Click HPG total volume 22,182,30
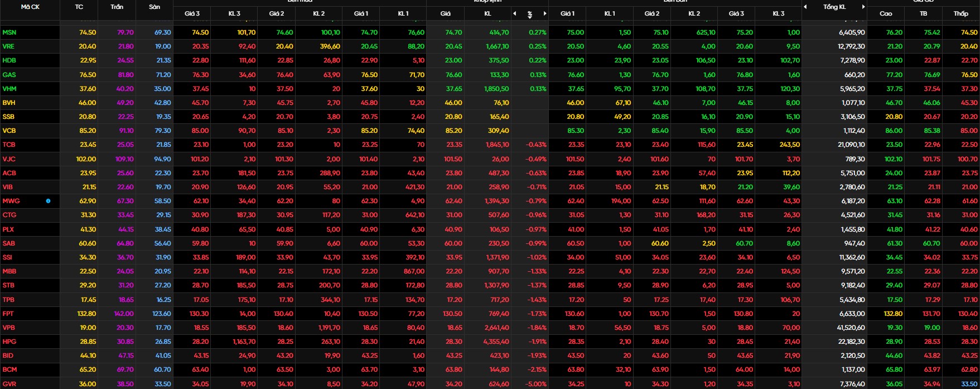The width and height of the screenshot is (980, 389). click(x=851, y=342)
